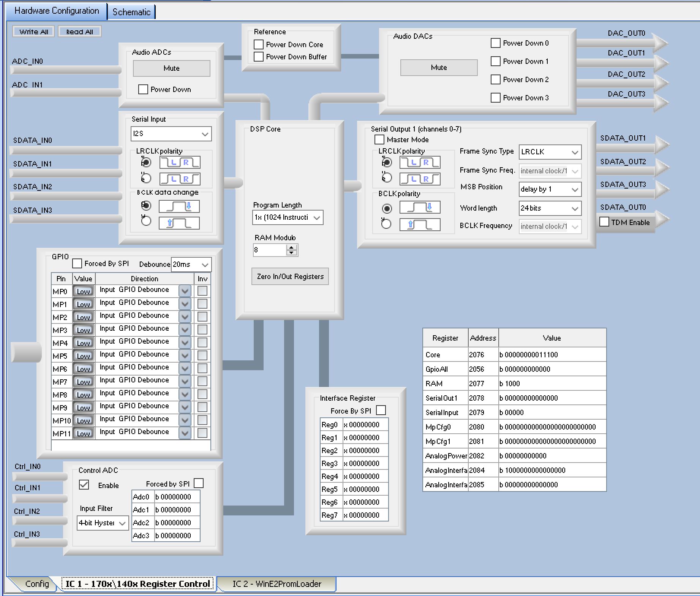700x596 pixels.
Task: Toggle the MP7 Low value button
Action: pyautogui.click(x=84, y=382)
